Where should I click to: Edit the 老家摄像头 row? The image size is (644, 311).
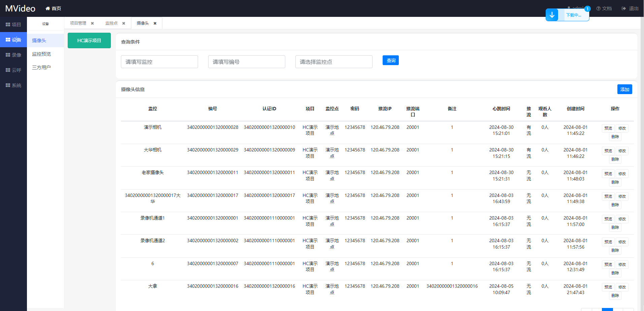coord(622,174)
